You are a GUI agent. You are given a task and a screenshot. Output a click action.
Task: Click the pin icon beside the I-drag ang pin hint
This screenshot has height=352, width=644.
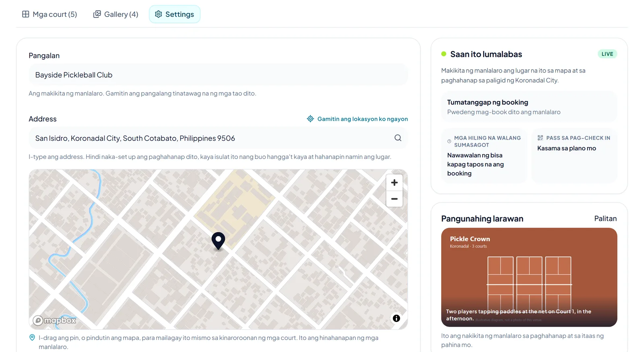click(32, 338)
